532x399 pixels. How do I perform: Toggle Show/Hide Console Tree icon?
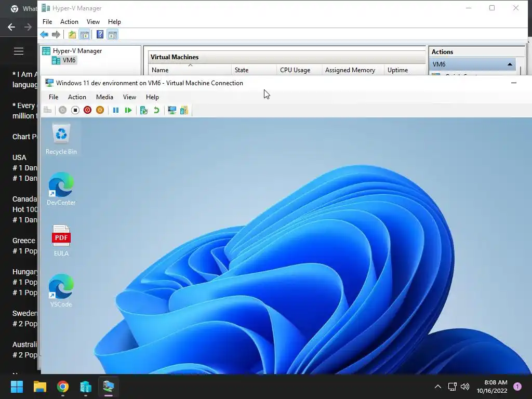(x=85, y=34)
